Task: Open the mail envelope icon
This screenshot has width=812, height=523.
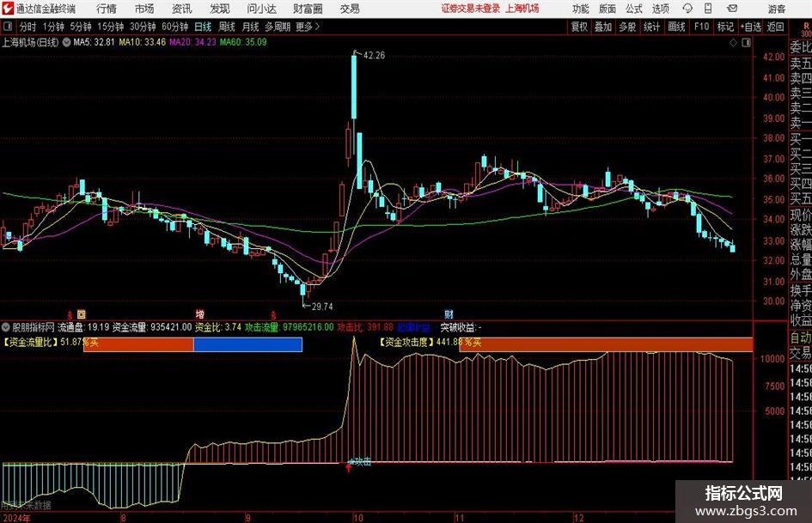Action: click(x=732, y=9)
